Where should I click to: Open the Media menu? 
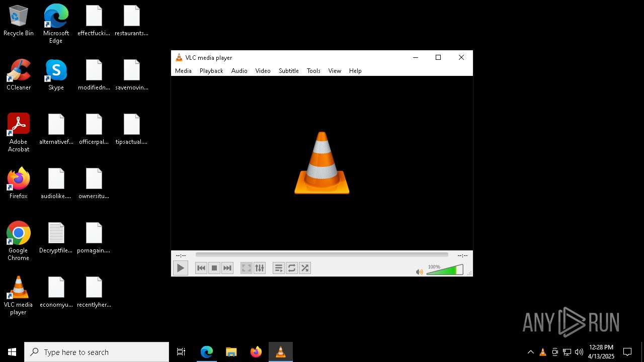coord(183,71)
